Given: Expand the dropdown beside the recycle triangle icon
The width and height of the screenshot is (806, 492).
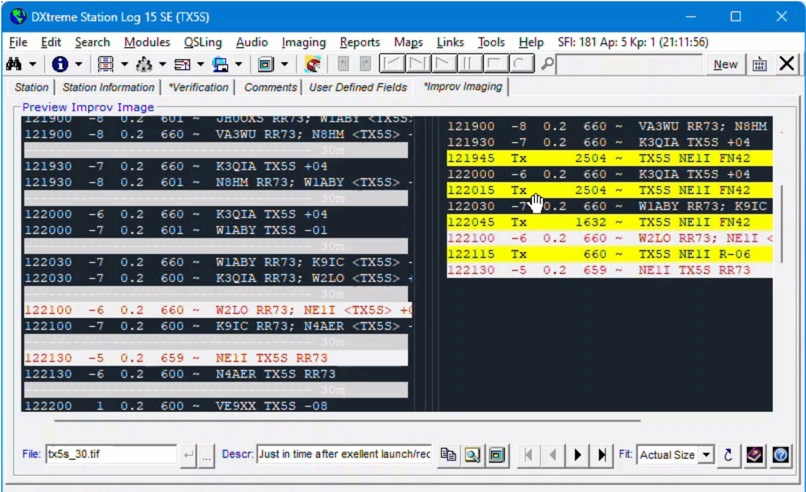Looking at the screenshot, I should tap(162, 64).
